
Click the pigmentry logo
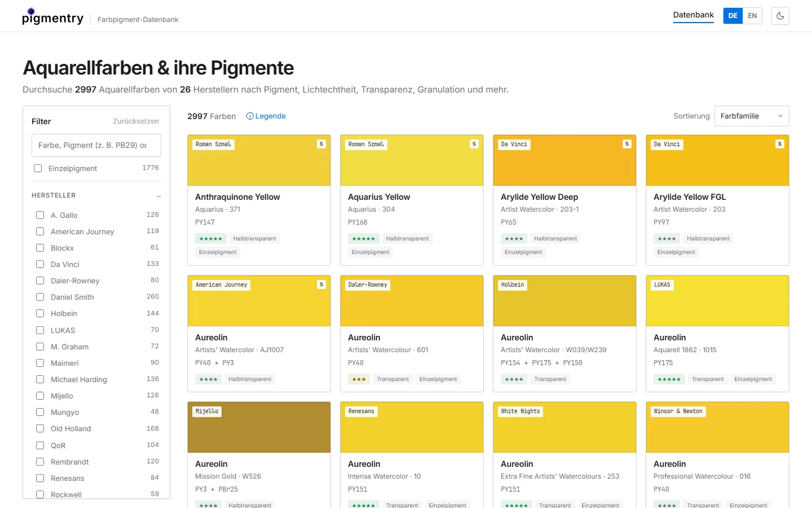pos(53,17)
